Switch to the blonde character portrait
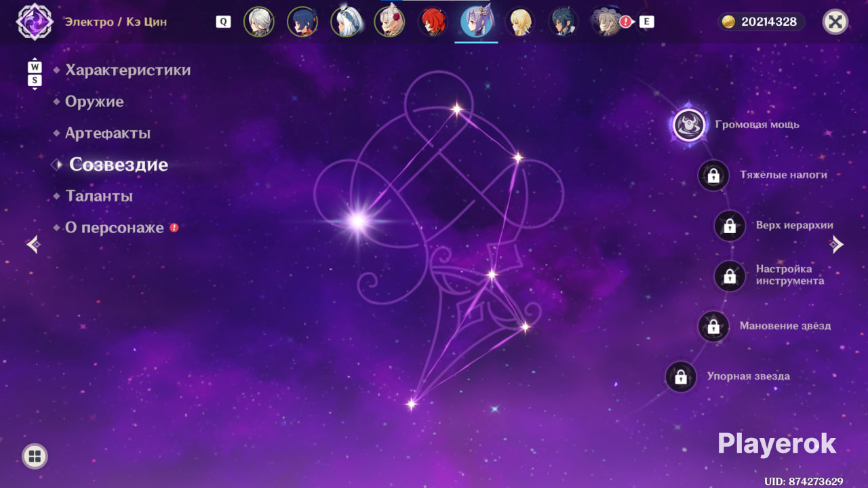 click(520, 22)
